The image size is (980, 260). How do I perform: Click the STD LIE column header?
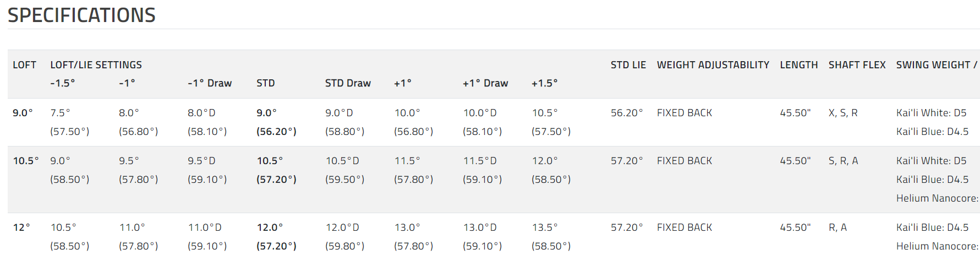(x=628, y=65)
